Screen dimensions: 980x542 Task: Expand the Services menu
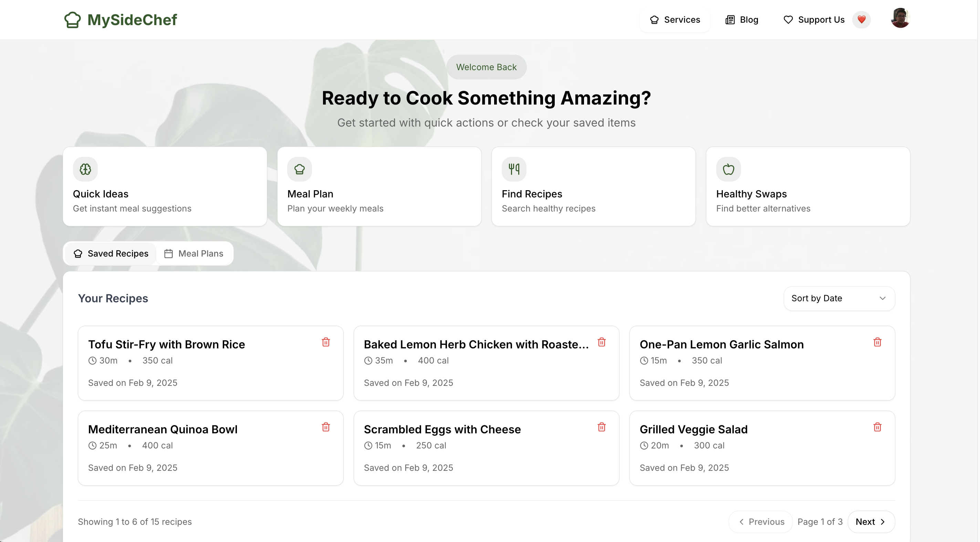(675, 20)
